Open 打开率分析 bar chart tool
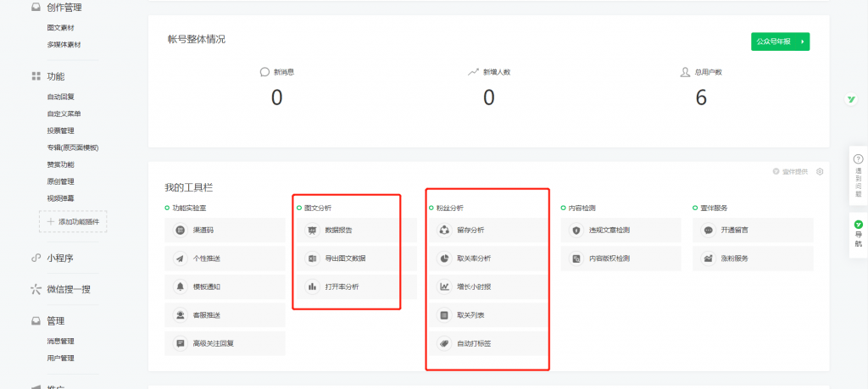The height and width of the screenshot is (389, 868). pos(312,286)
